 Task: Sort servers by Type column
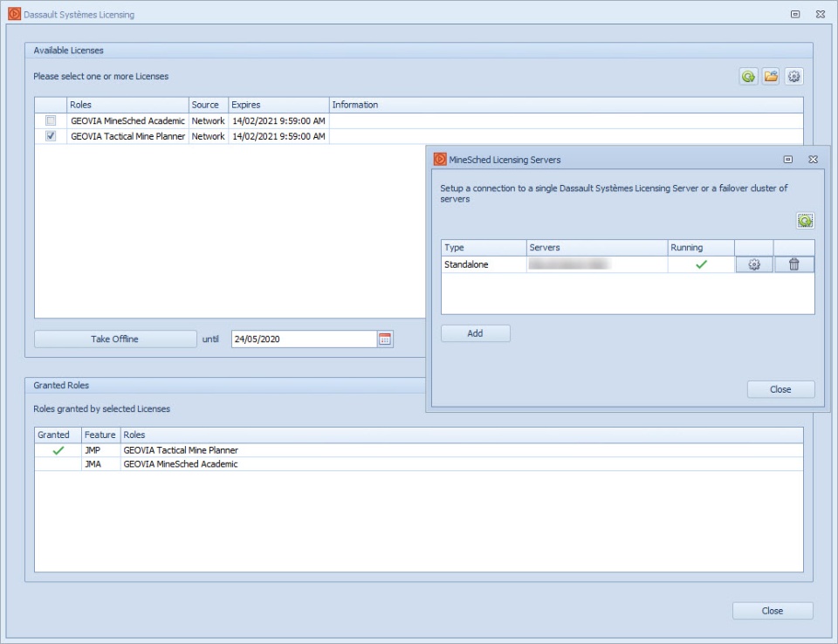[x=484, y=248]
